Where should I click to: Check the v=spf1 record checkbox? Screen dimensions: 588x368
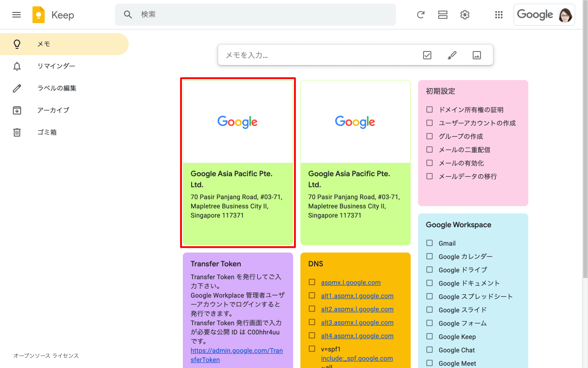(x=312, y=349)
